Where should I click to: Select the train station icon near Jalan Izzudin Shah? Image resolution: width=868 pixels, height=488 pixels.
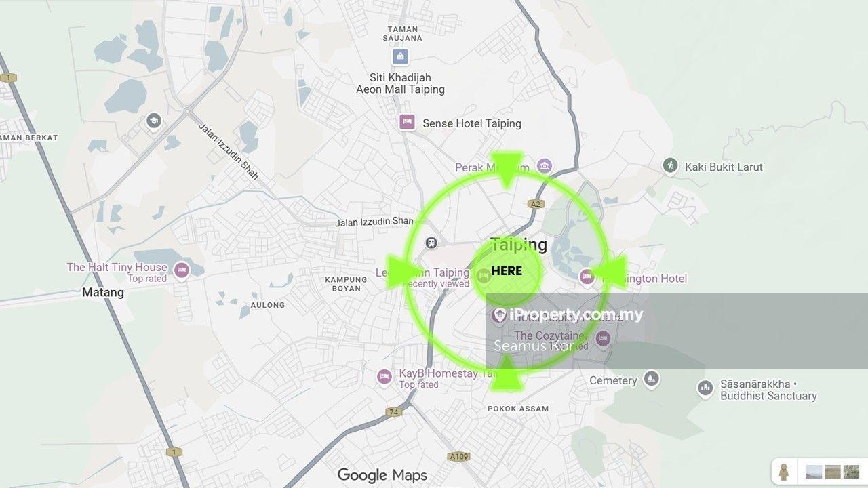[x=430, y=243]
